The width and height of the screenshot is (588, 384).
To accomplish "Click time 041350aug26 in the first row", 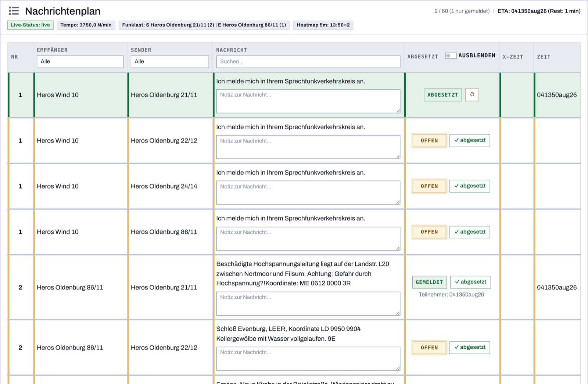I will point(557,95).
